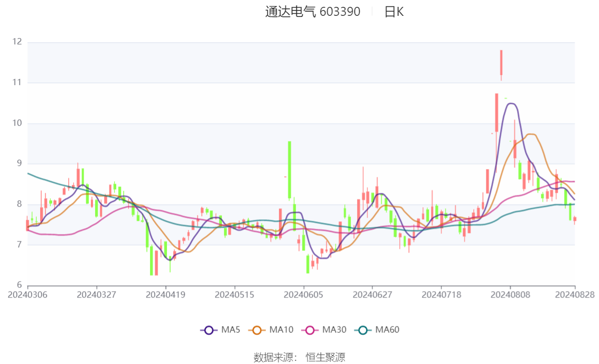This screenshot has height=364, width=599.
Task: Click the data source text 数据来源：恒生聚源
Action: 299,358
